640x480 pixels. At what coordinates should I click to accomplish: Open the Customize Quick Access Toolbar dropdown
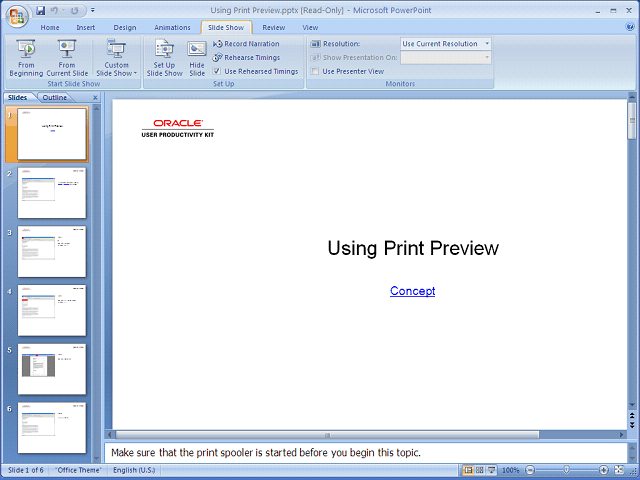[93, 10]
